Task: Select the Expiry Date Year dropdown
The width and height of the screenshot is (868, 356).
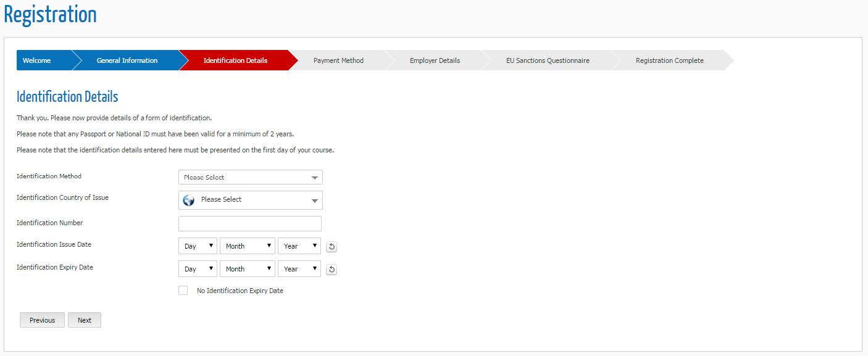Action: [x=299, y=269]
